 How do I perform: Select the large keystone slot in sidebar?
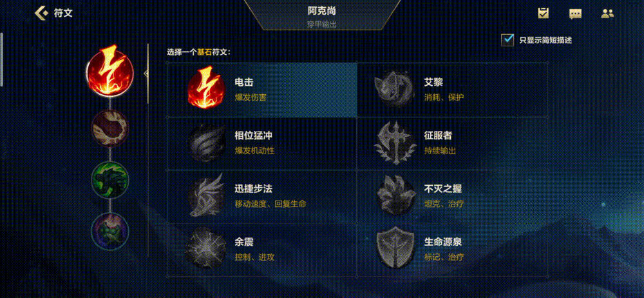[109, 71]
